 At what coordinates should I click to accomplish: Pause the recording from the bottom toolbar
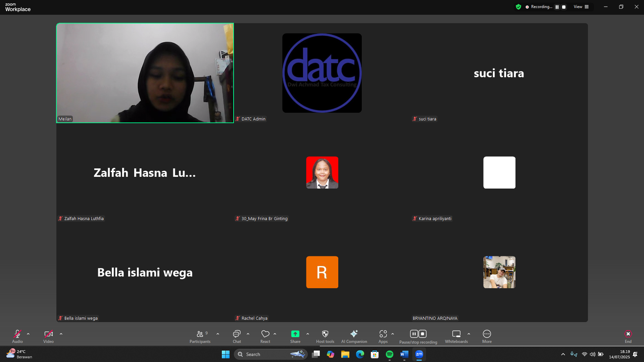coord(414,334)
